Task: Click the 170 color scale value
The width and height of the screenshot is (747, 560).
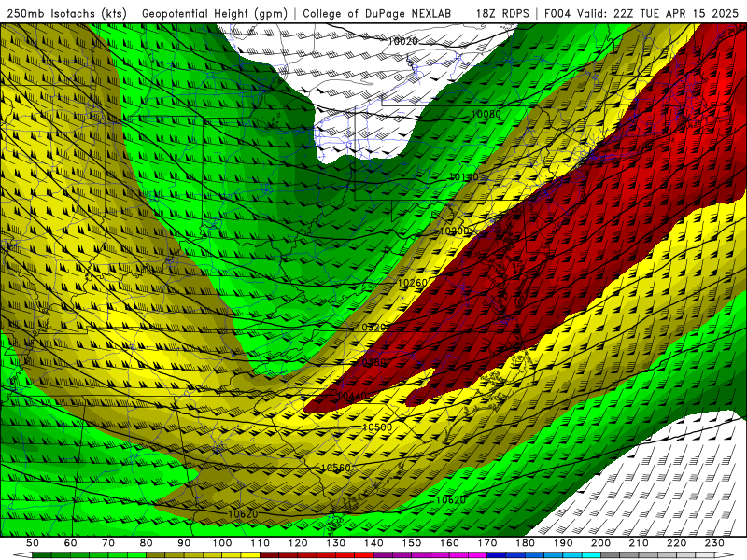Action: click(x=487, y=543)
